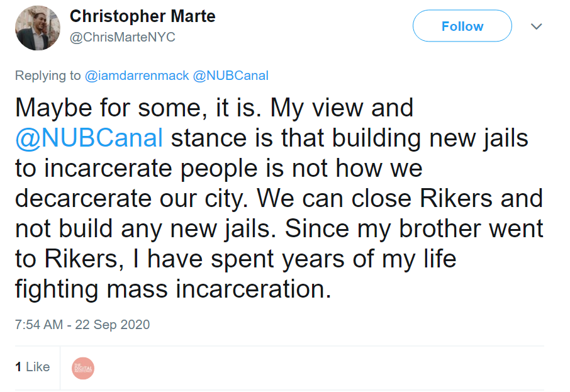This screenshot has height=392, width=570.
Task: Open @NUBCanal in the Replying to line
Action: (230, 76)
